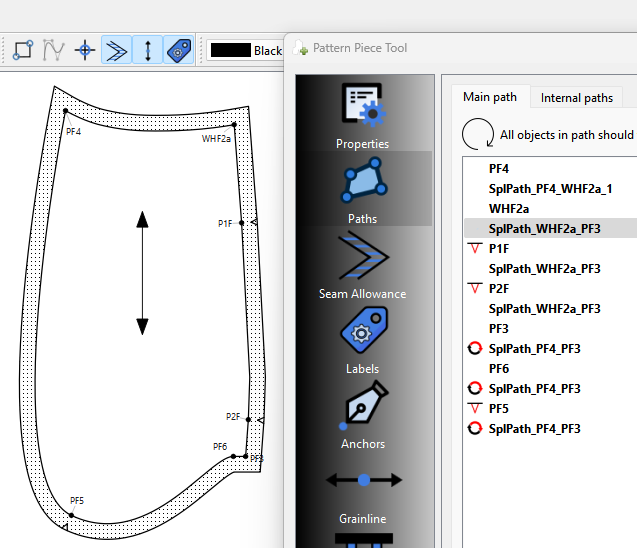Select SplPath_PF4_WHF2a_1 in the path list
Screen dimensions: 637x548
pyautogui.click(x=550, y=188)
